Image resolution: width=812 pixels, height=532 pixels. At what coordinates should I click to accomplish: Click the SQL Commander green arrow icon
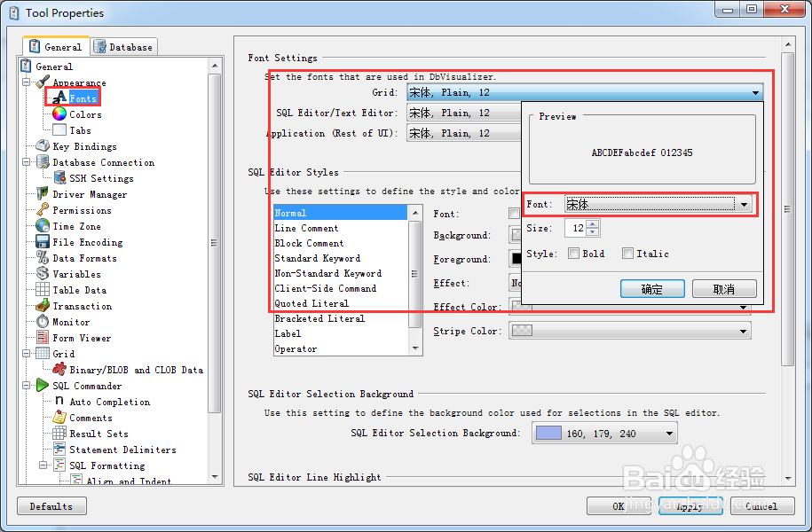pyautogui.click(x=43, y=386)
